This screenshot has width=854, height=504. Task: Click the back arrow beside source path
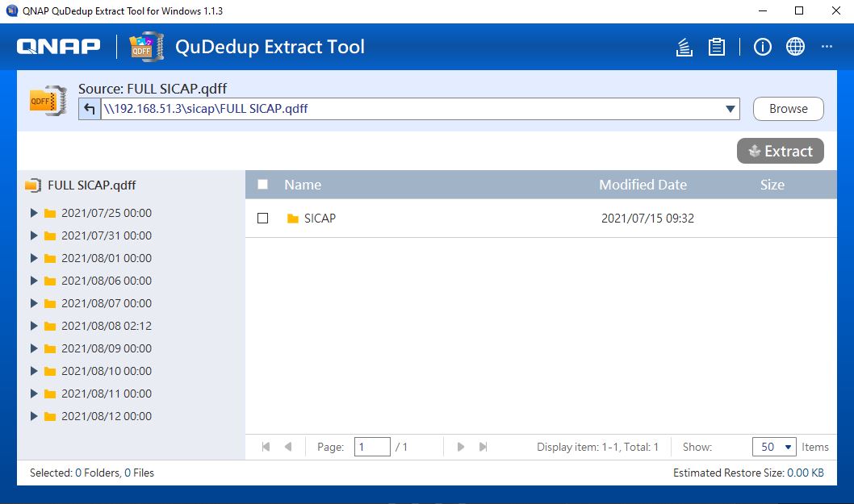pos(90,109)
